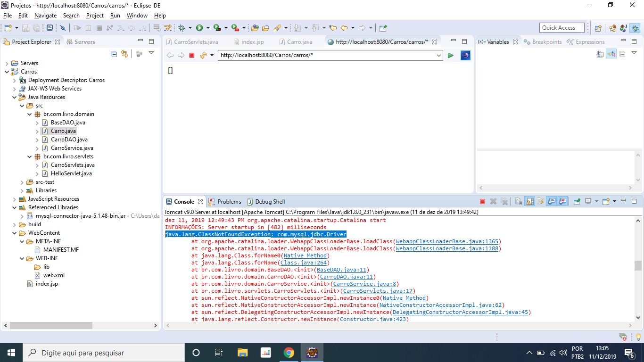Open the URL history dropdown in browser
Image resolution: width=644 pixels, height=362 pixels.
click(x=439, y=56)
